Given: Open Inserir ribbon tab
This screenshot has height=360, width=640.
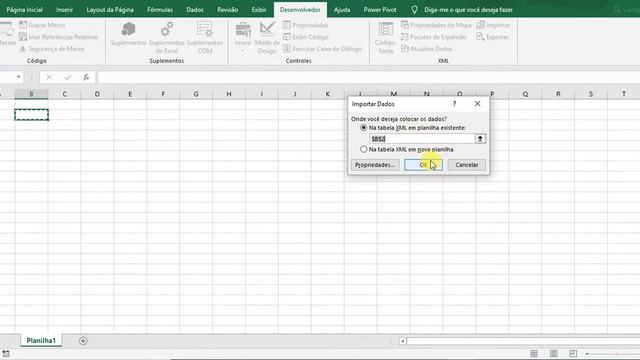Looking at the screenshot, I should tap(64, 9).
